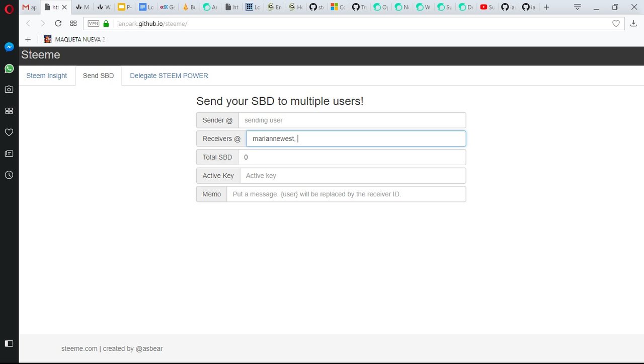644x364 pixels.
Task: Open the tab menu icon near window controls
Action: tap(578, 7)
